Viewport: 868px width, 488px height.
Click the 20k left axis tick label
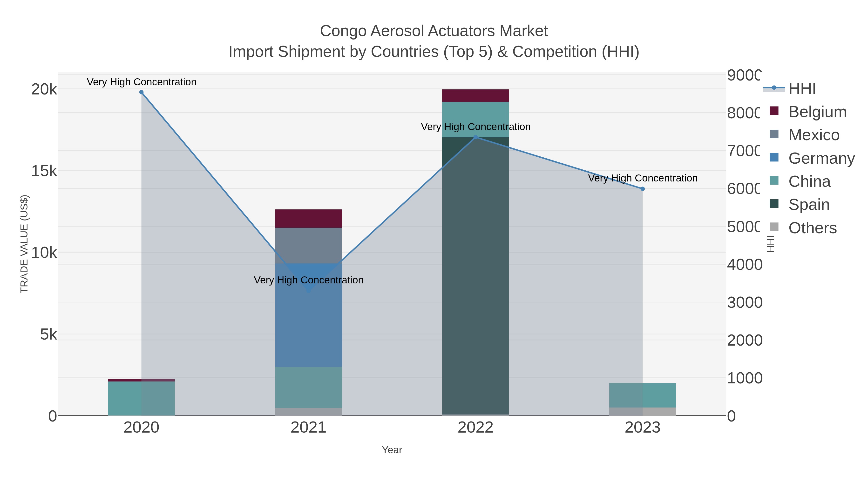click(44, 89)
